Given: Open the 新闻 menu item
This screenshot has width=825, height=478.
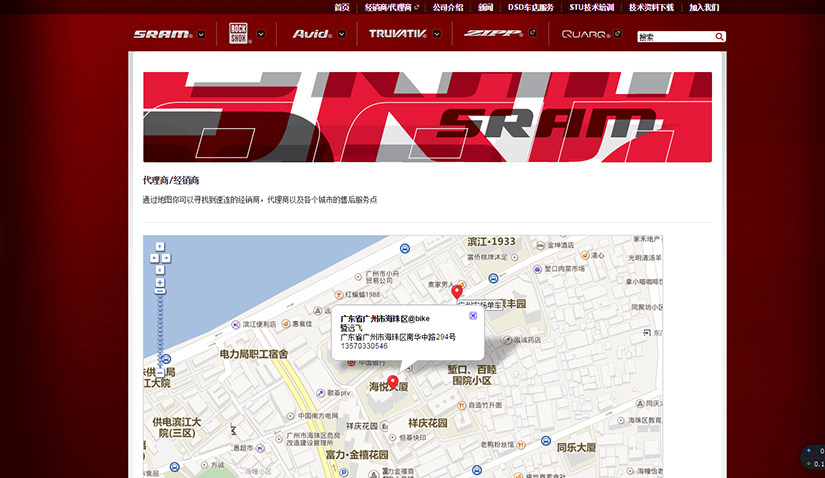Looking at the screenshot, I should 485,7.
